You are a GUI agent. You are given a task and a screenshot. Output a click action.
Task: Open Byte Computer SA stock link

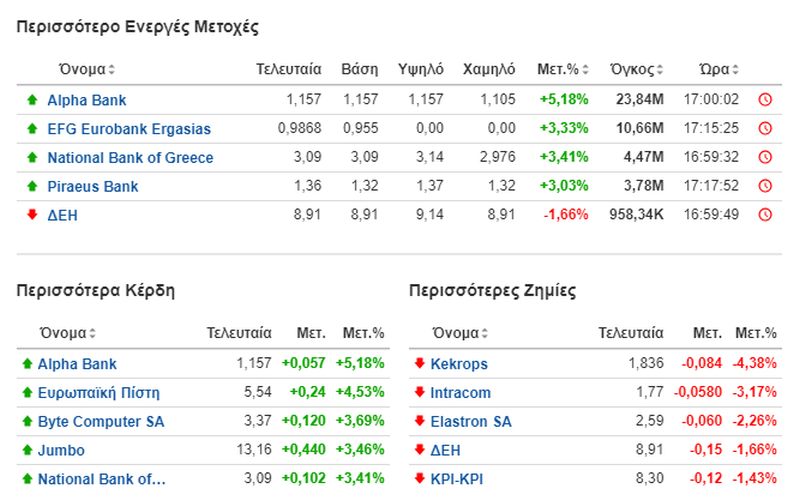pyautogui.click(x=101, y=422)
